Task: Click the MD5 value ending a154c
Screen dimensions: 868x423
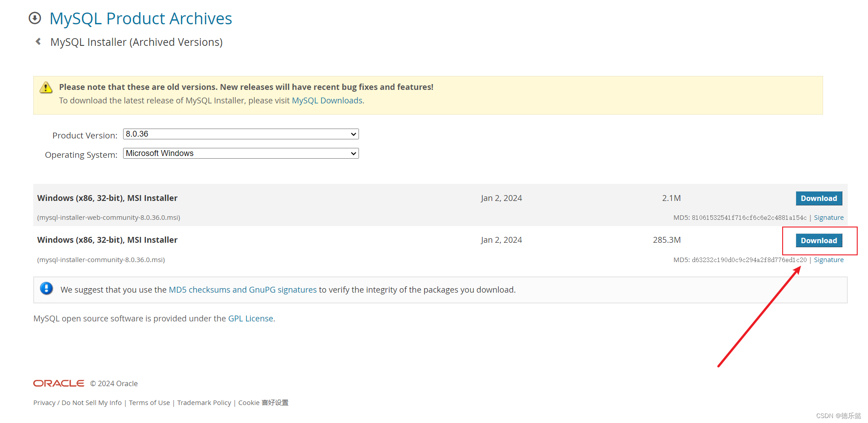Action: tap(749, 218)
